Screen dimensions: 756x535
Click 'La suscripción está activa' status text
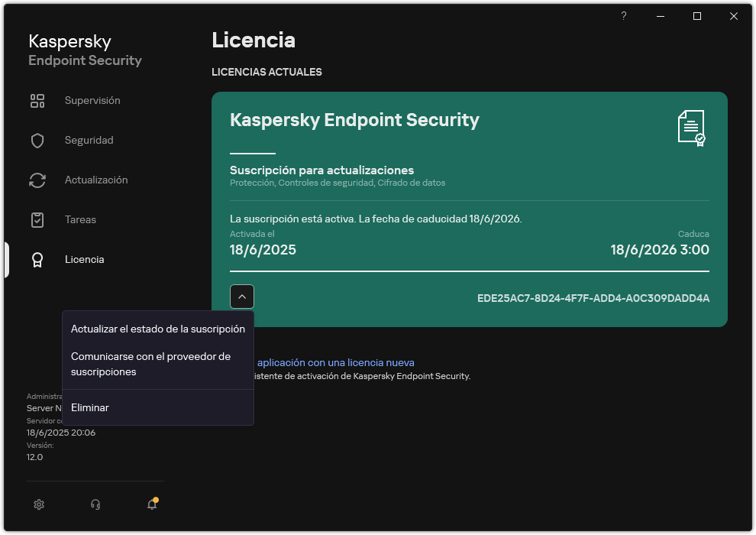coord(376,219)
